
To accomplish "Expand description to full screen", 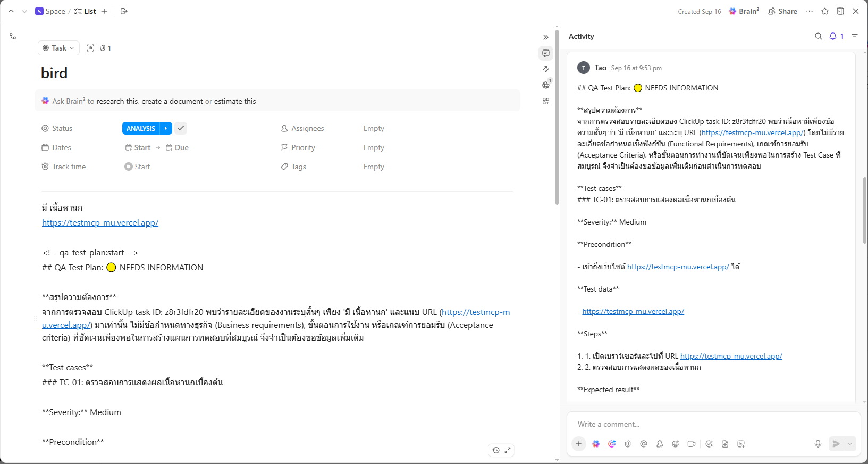I will 508,450.
